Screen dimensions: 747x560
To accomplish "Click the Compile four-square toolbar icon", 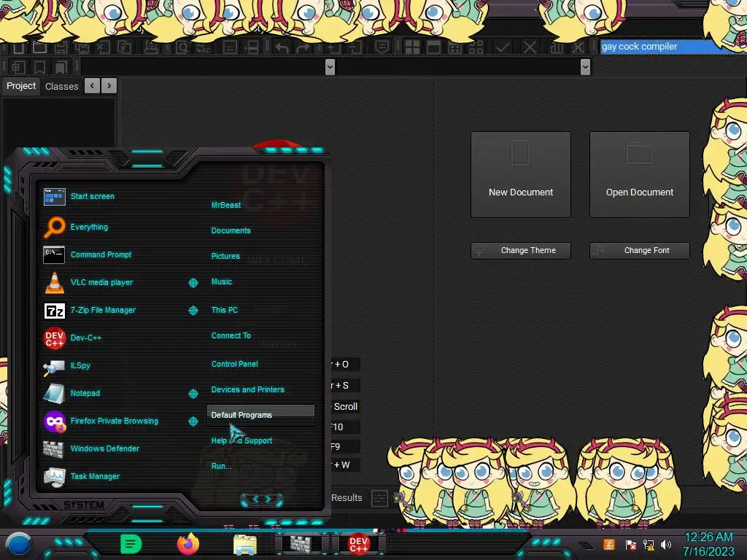I will (413, 47).
